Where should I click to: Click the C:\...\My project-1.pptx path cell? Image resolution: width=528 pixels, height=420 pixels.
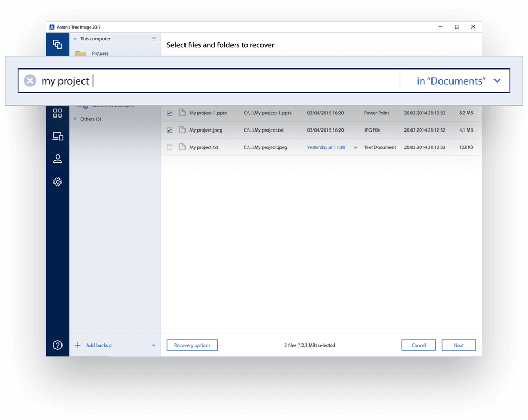coord(268,113)
